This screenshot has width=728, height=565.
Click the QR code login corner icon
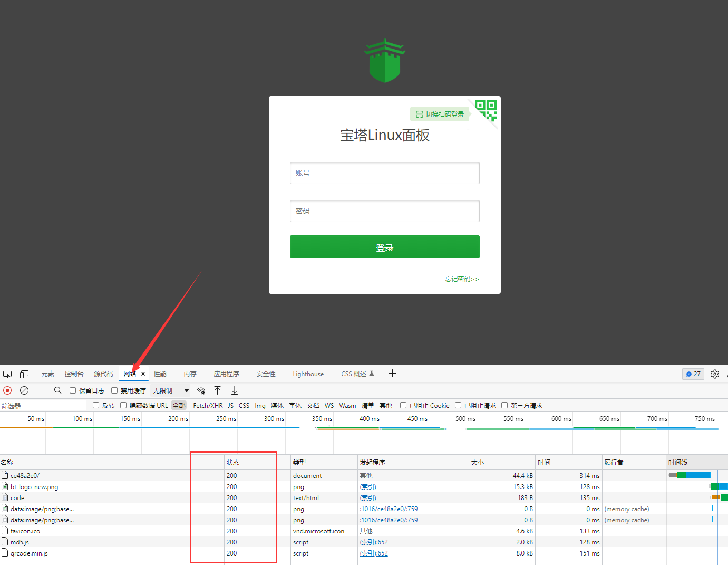486,111
